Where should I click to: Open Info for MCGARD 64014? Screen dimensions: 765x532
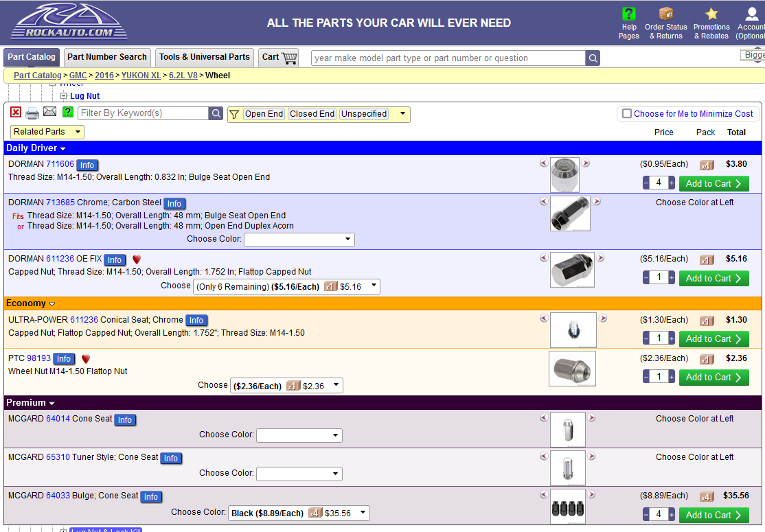(125, 420)
